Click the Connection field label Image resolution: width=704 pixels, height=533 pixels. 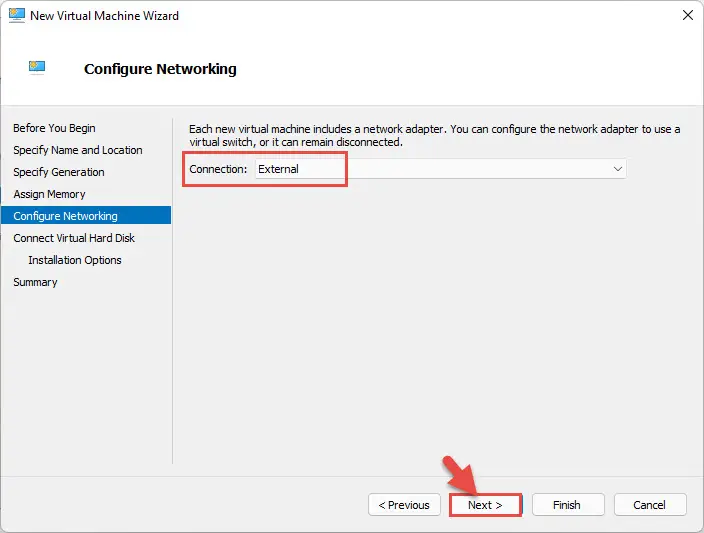pyautogui.click(x=218, y=169)
